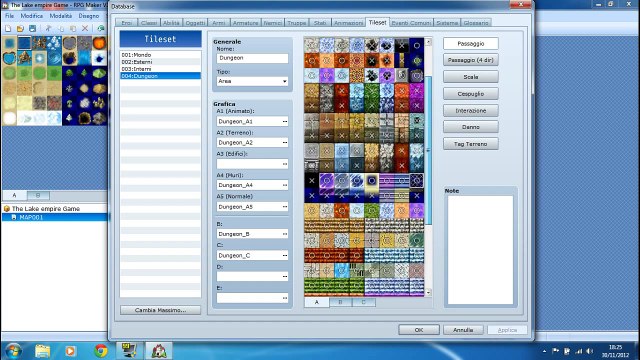Click the Passaggio (4 dir) button
The height and width of the screenshot is (360, 640).
471,60
